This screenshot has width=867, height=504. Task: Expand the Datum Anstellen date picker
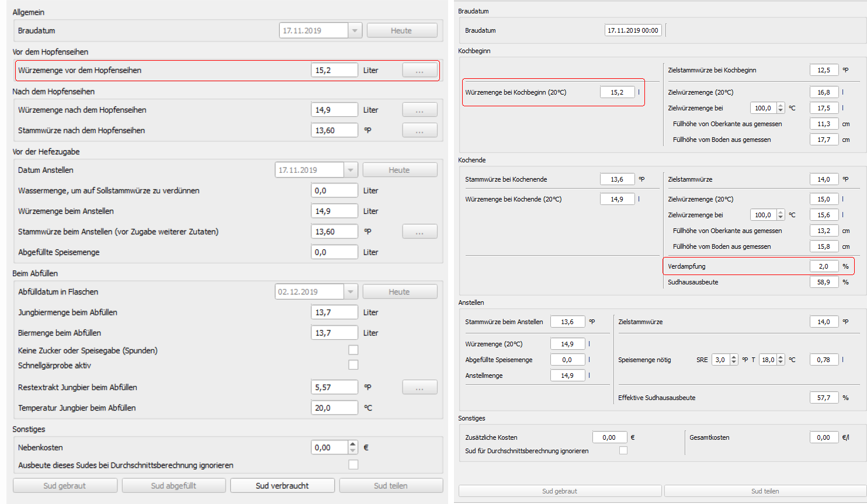[351, 171]
